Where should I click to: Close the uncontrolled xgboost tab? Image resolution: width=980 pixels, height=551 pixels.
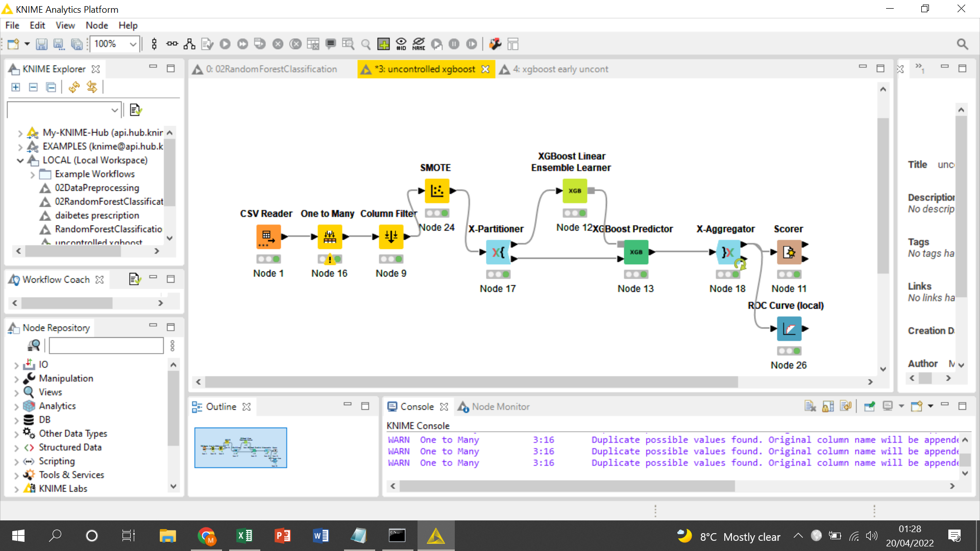pos(485,69)
